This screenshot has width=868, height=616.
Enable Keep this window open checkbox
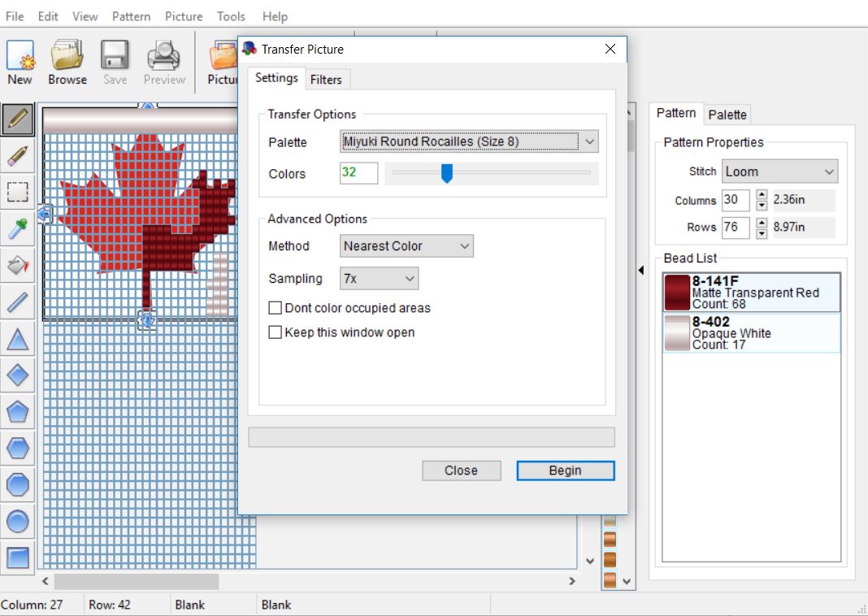(x=276, y=332)
